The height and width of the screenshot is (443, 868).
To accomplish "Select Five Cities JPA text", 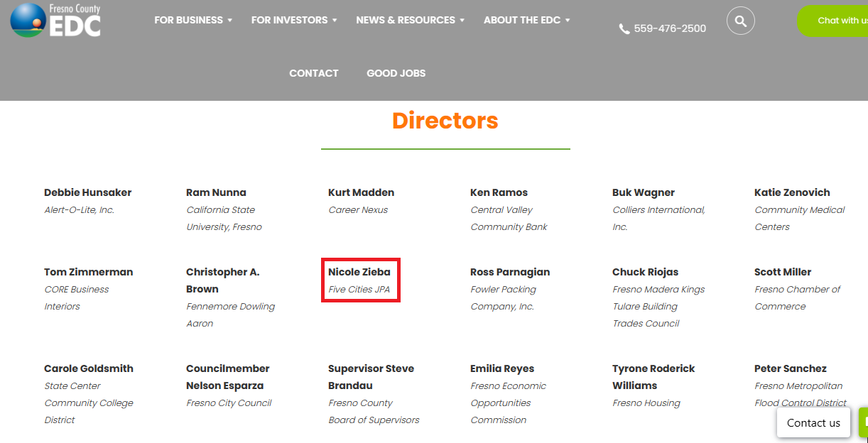I will pyautogui.click(x=359, y=289).
